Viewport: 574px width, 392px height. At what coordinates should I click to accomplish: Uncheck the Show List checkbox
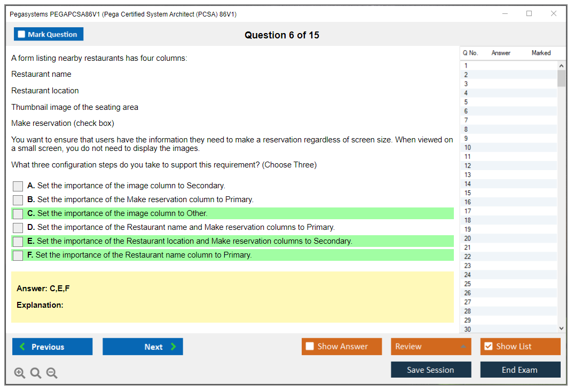tap(488, 347)
